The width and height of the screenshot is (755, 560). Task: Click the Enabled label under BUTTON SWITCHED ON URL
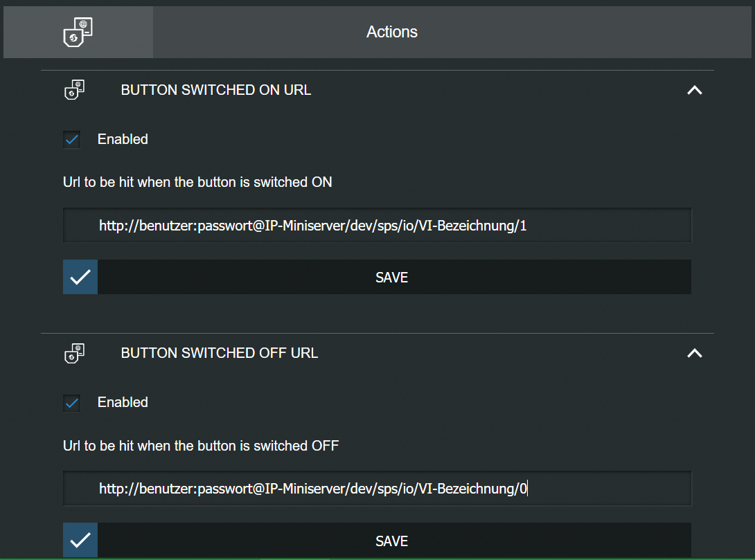pyautogui.click(x=123, y=139)
